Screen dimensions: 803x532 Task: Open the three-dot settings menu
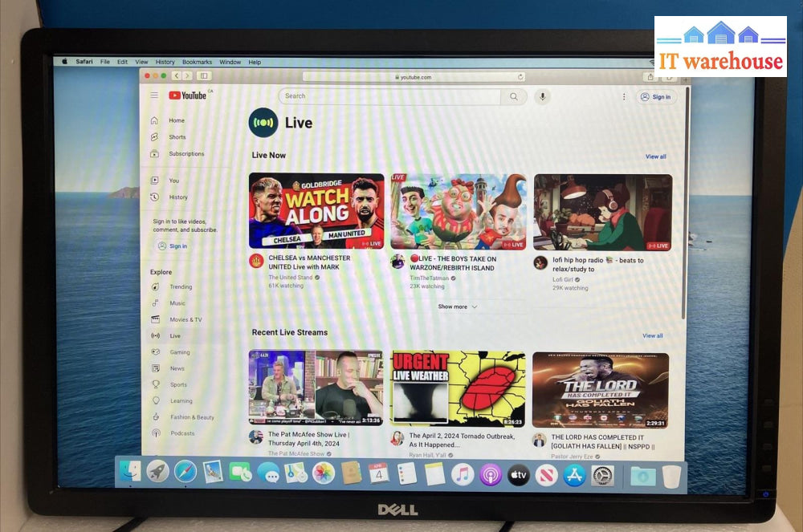tap(624, 96)
